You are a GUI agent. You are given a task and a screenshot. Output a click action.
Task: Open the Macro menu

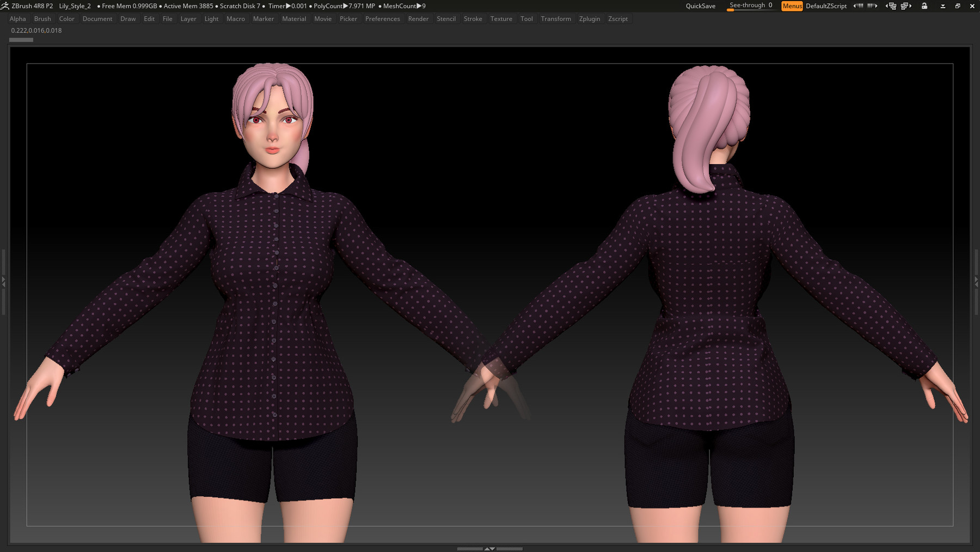click(236, 19)
